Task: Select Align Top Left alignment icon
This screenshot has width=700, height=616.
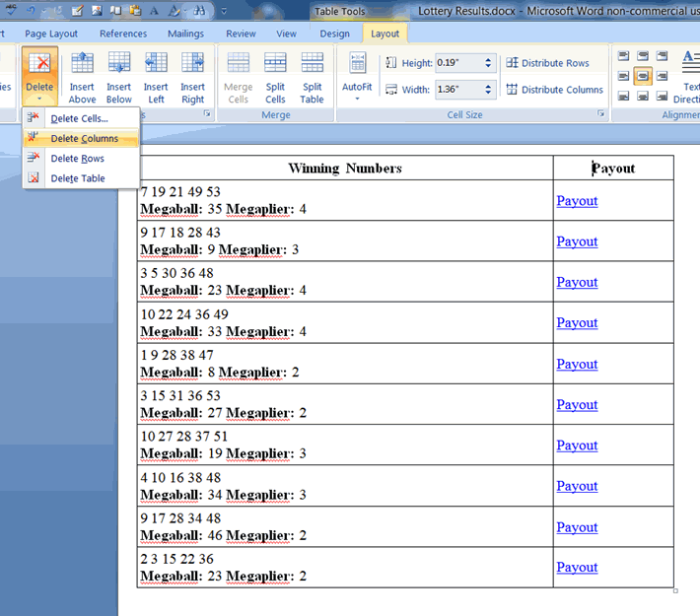Action: (623, 56)
